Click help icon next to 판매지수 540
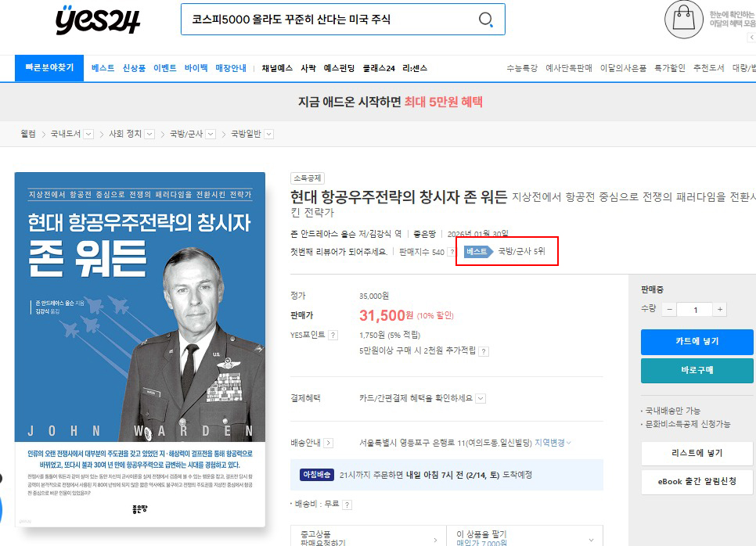 pos(452,253)
